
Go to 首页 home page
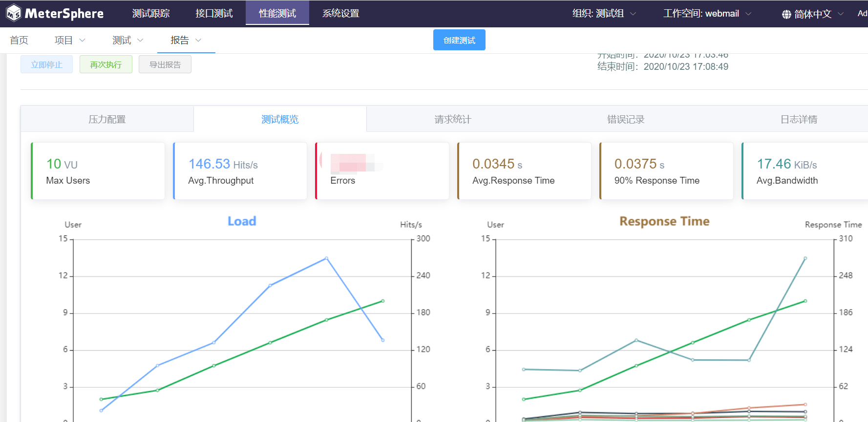coord(19,40)
